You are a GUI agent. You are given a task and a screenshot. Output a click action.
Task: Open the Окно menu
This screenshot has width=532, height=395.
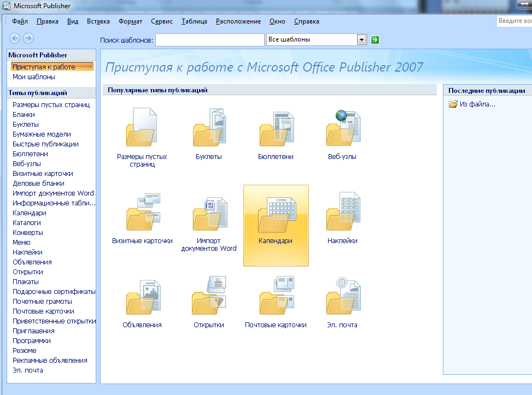pos(278,21)
